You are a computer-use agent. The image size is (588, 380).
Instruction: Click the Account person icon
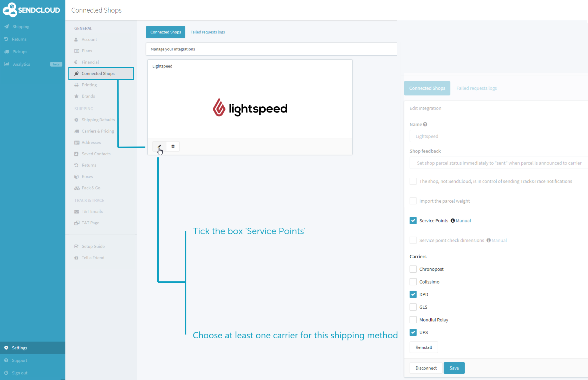coord(76,39)
